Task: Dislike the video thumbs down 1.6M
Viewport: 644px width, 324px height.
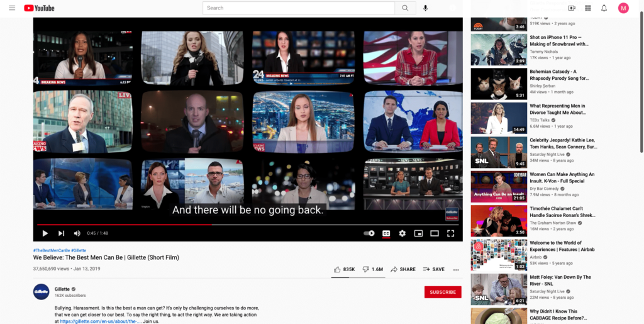Action: (372, 269)
